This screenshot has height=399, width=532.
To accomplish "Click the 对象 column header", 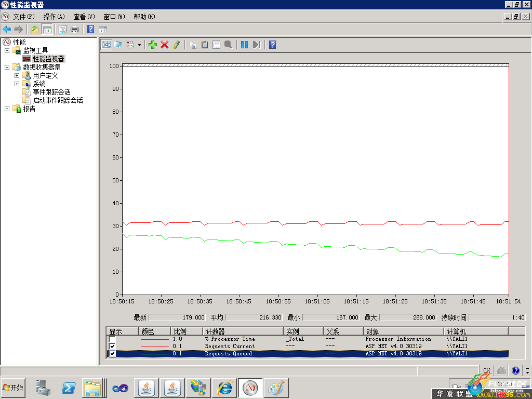I will click(x=403, y=331).
